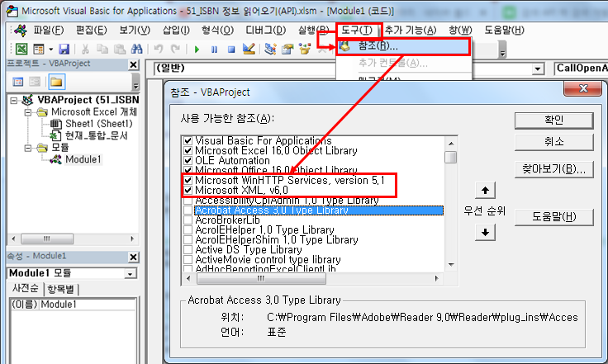Run the macro with the green play icon
Screen dimensions: 608x364
coord(197,50)
